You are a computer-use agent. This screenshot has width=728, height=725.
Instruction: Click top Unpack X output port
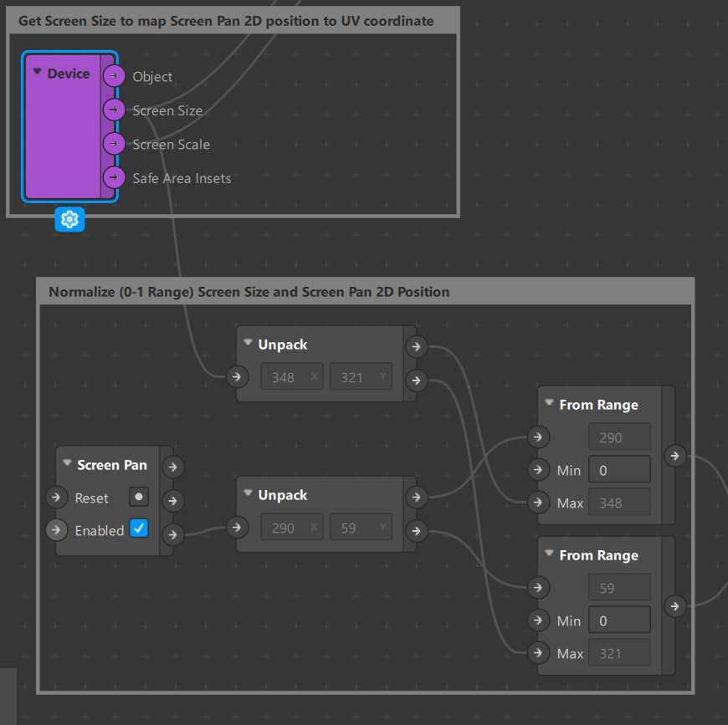[417, 346]
